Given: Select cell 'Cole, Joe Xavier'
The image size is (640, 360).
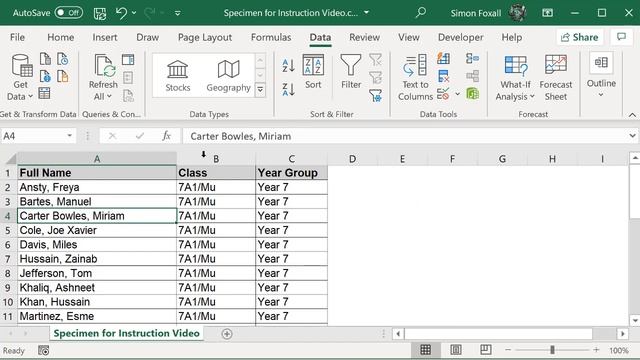Looking at the screenshot, I should pyautogui.click(x=97, y=230).
